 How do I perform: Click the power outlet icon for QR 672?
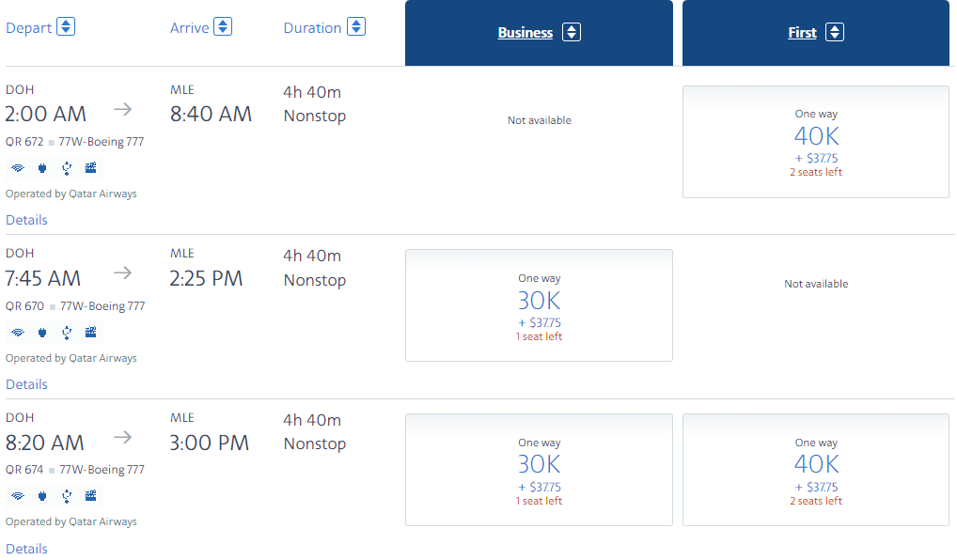41,168
